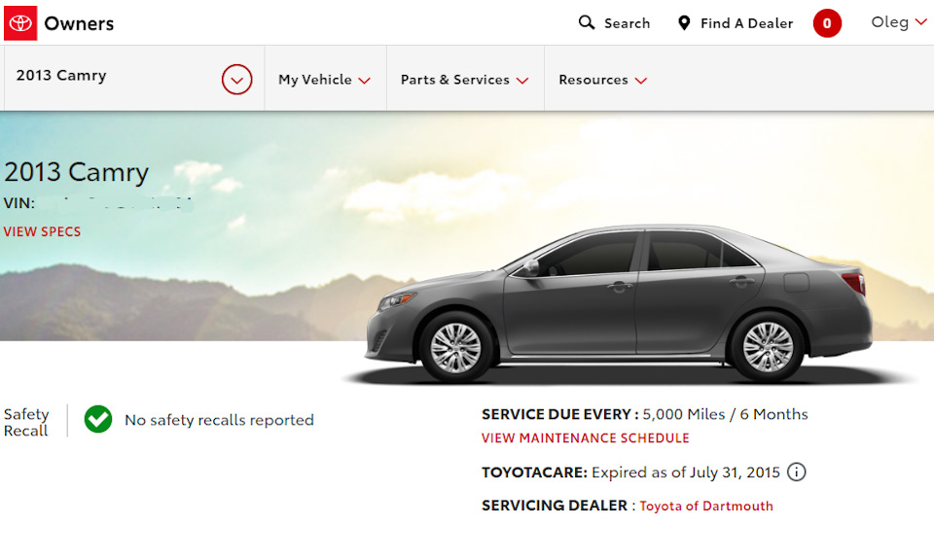Image resolution: width=934 pixels, height=560 pixels.
Task: Open the Toyota of Dartmouth dealer link
Action: point(706,506)
